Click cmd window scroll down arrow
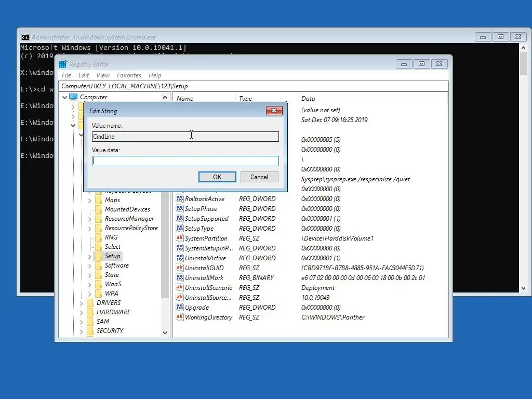The width and height of the screenshot is (532, 399). click(x=523, y=288)
